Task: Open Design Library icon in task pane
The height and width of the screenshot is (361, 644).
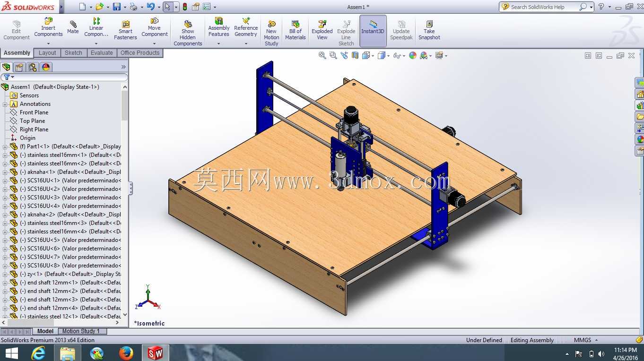Action: (640, 105)
